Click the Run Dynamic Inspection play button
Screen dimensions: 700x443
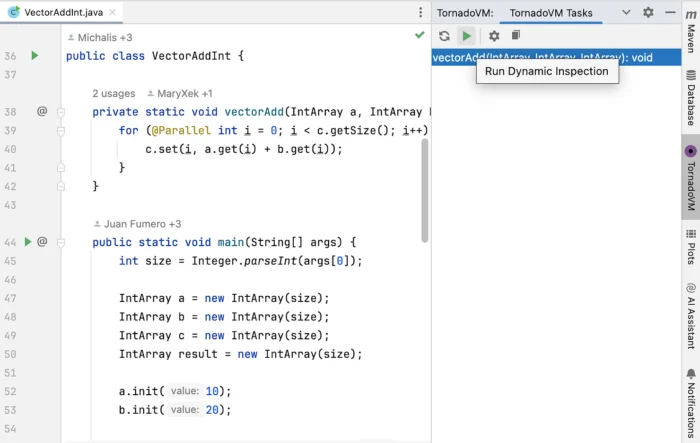click(x=466, y=36)
